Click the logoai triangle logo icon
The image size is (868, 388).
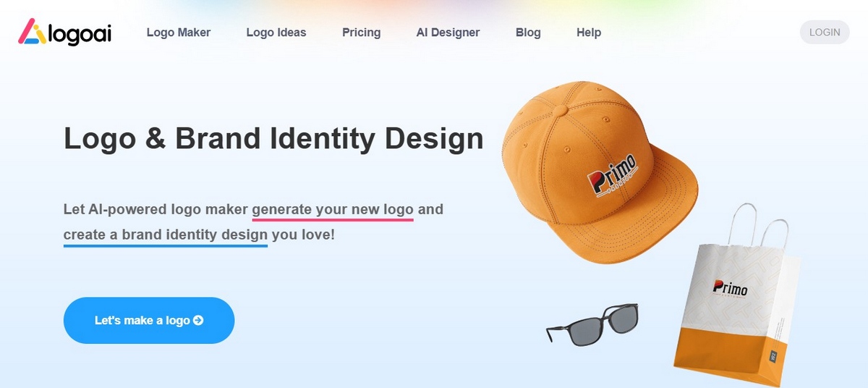(x=33, y=32)
